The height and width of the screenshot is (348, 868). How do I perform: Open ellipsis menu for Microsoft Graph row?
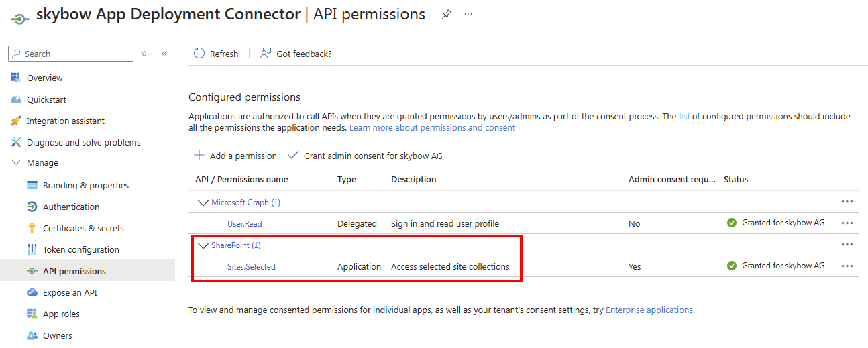(847, 202)
